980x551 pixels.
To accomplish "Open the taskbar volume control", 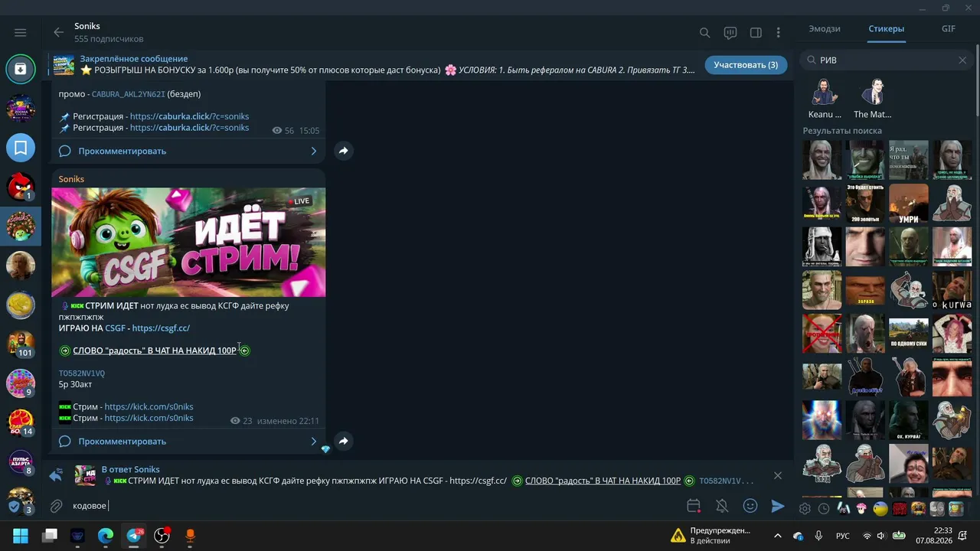I will point(880,536).
